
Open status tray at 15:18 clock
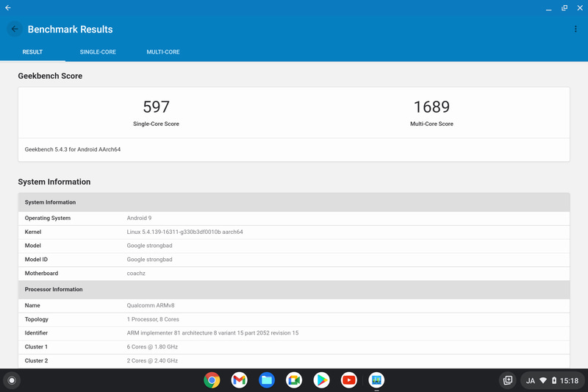click(x=569, y=381)
